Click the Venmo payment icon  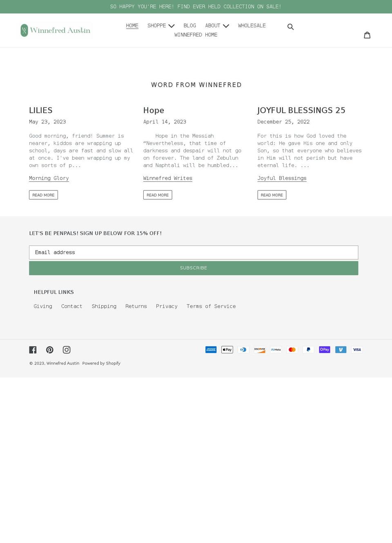(x=341, y=350)
